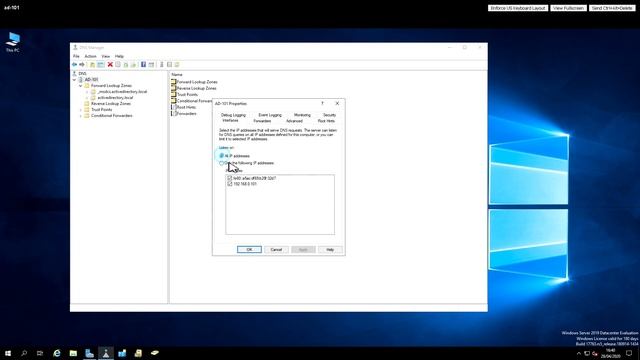640x360 pixels.
Task: Toggle the 192.168.0.101 address checkbox
Action: pos(230,184)
